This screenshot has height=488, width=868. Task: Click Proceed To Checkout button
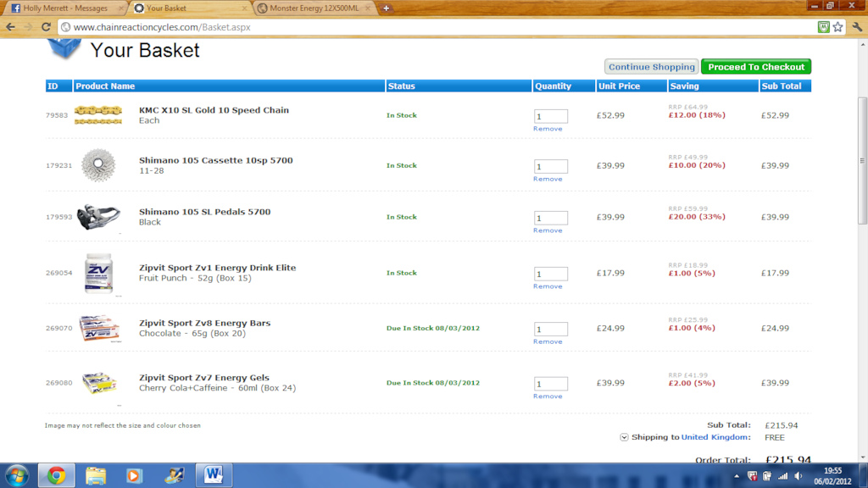click(x=756, y=67)
